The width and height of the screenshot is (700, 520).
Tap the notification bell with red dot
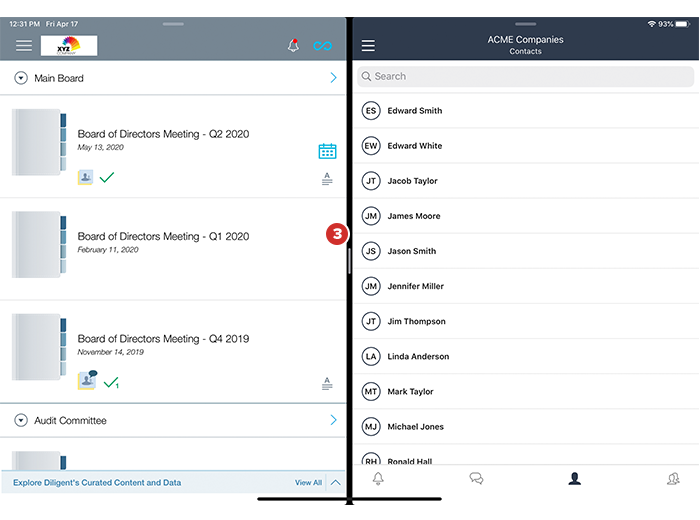pos(293,46)
